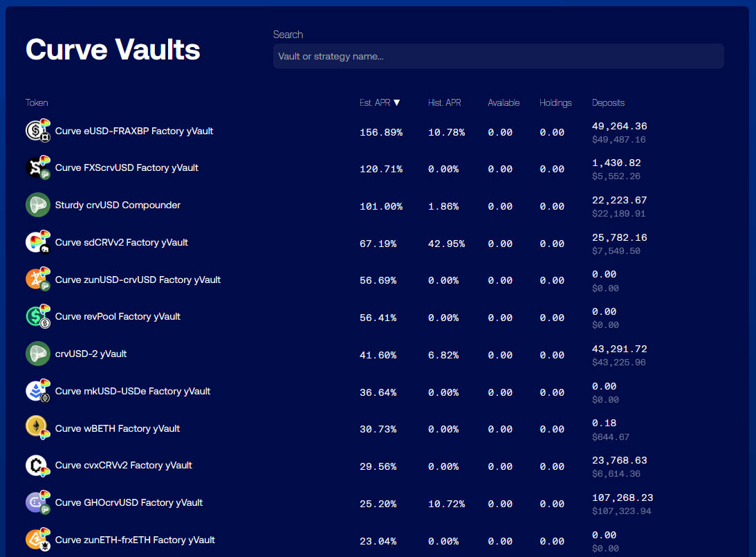Viewport: 756px width, 557px height.
Task: Click the zunUSD-crvUSD orange token icon
Action: coord(37,280)
